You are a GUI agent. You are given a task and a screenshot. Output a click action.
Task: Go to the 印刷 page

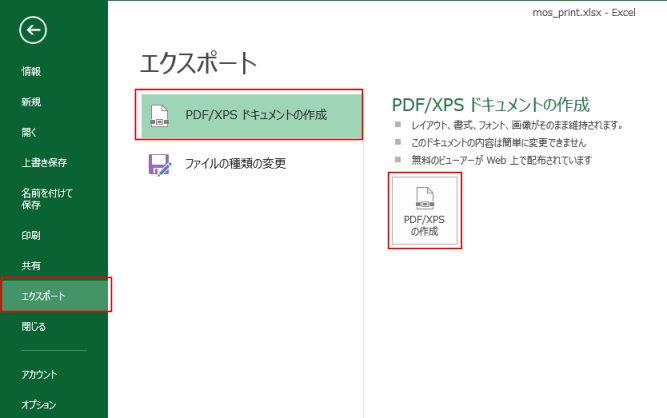click(x=31, y=235)
